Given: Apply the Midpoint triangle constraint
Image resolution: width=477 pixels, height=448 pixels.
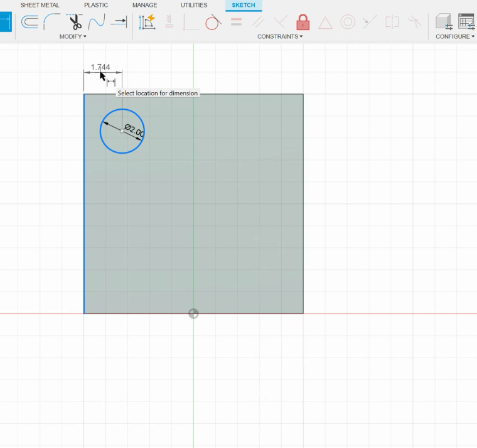Looking at the screenshot, I should [x=325, y=23].
